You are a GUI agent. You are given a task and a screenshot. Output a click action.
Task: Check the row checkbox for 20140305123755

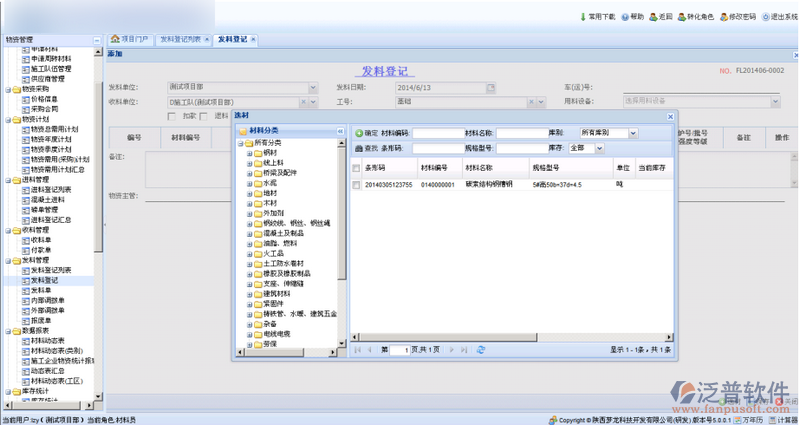coord(356,185)
